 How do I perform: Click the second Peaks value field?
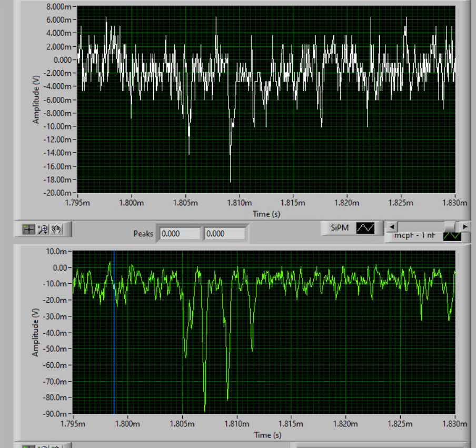[225, 233]
